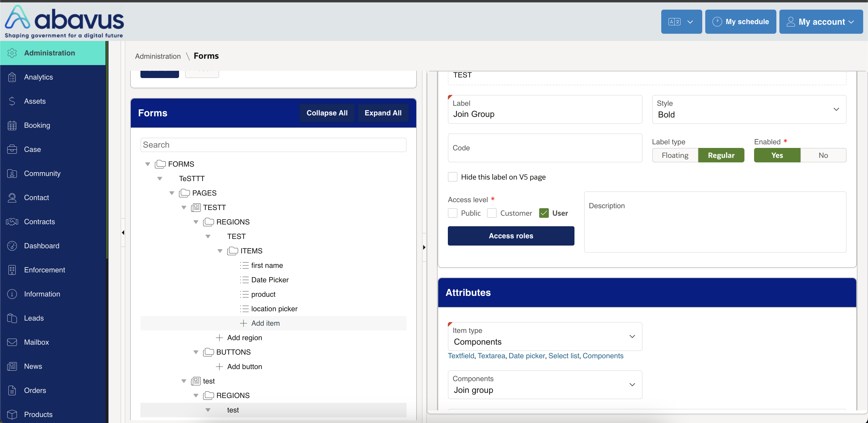Click the Enforcement icon in sidebar

pyautogui.click(x=12, y=270)
